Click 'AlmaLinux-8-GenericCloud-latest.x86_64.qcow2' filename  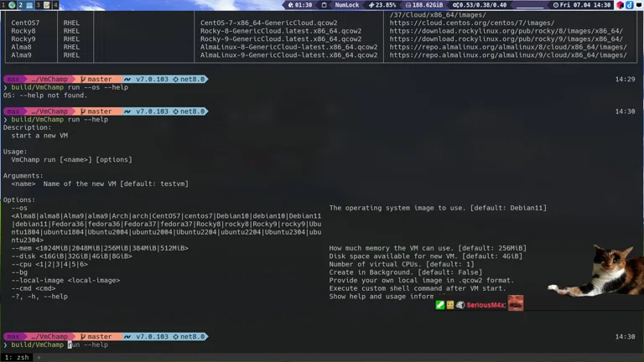pyautogui.click(x=288, y=47)
